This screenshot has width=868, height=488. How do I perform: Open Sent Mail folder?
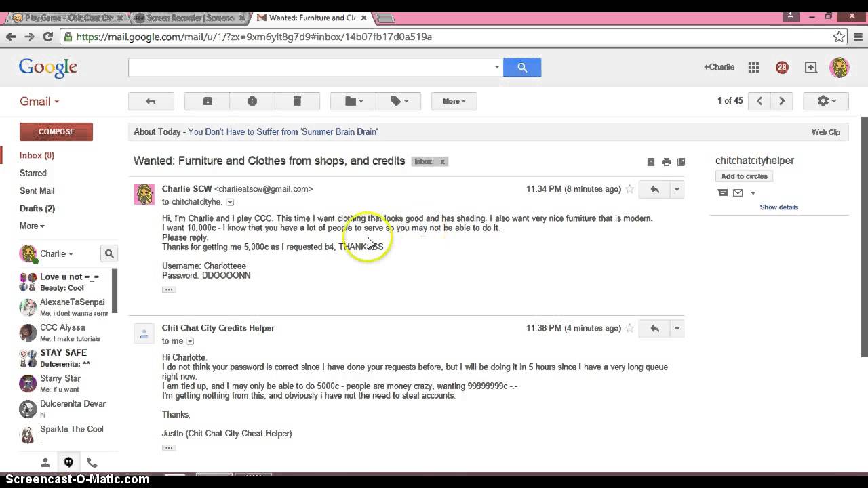[x=37, y=191]
